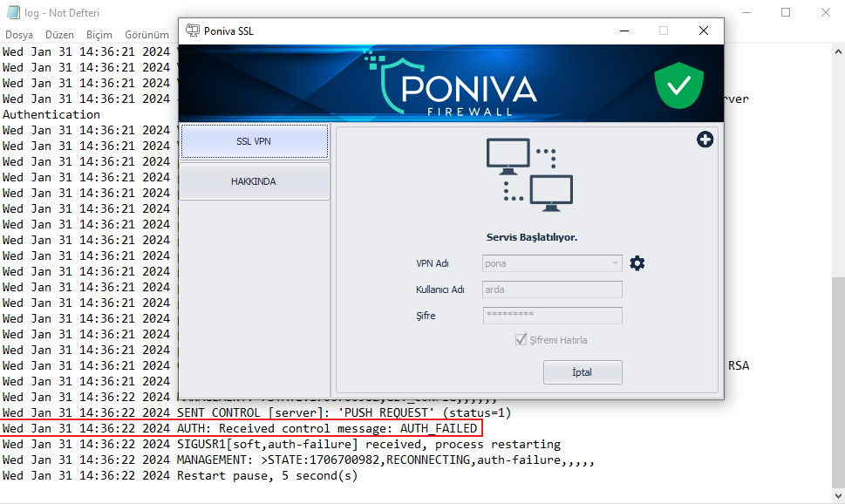The image size is (845, 504).
Task: Open Düzen menu in Not Defteri
Action: click(59, 35)
